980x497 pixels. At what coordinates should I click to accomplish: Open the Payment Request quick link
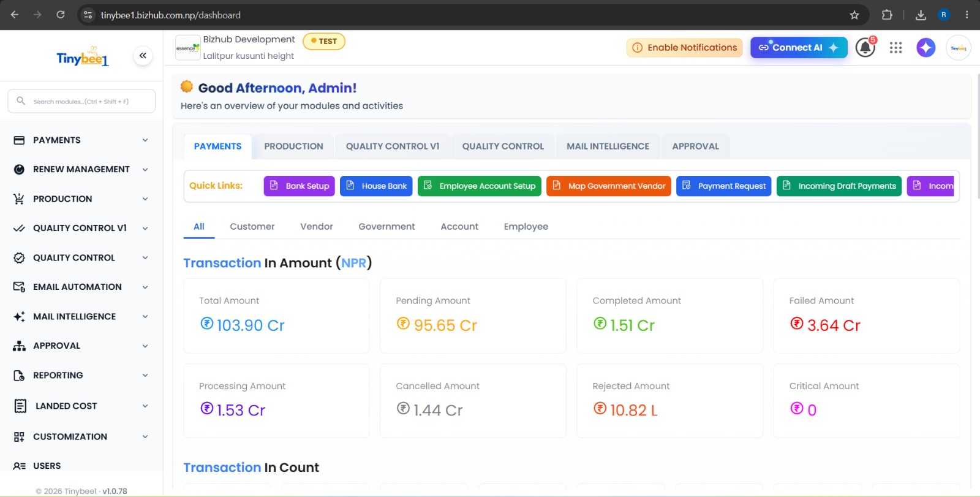[723, 186]
